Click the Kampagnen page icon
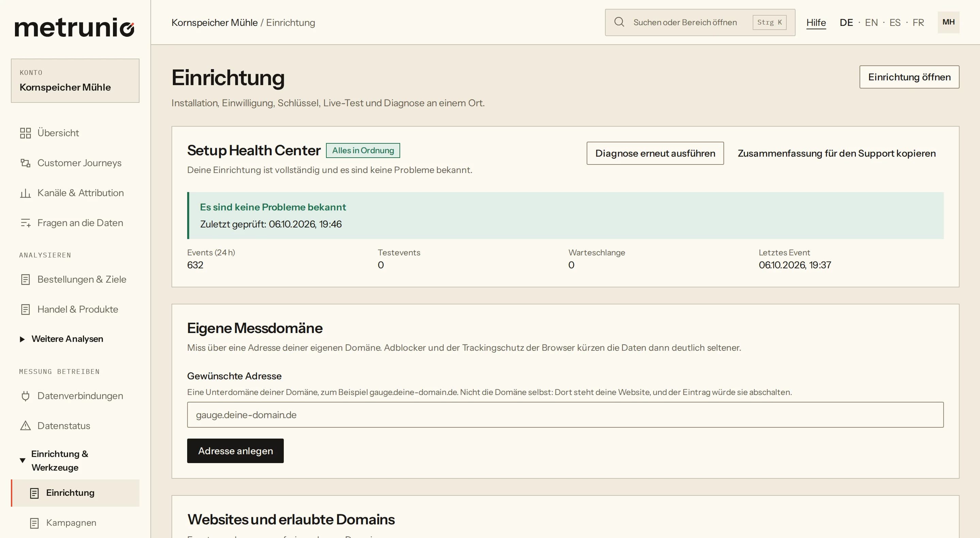The width and height of the screenshot is (980, 538). pyautogui.click(x=34, y=523)
